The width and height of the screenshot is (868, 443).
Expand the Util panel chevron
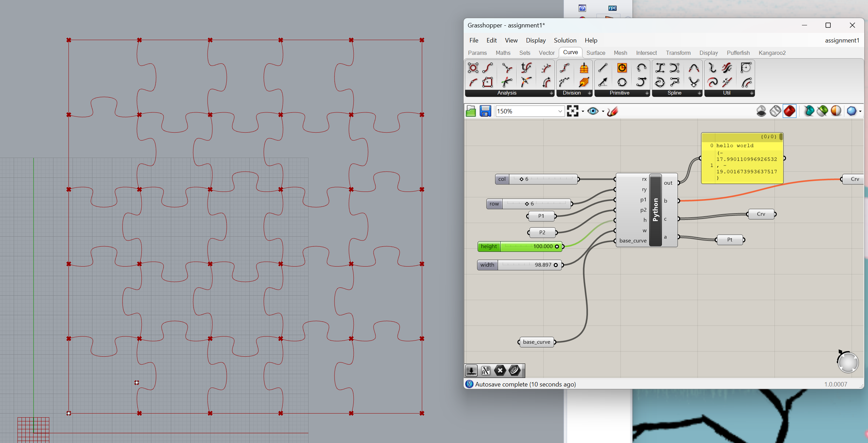click(752, 93)
